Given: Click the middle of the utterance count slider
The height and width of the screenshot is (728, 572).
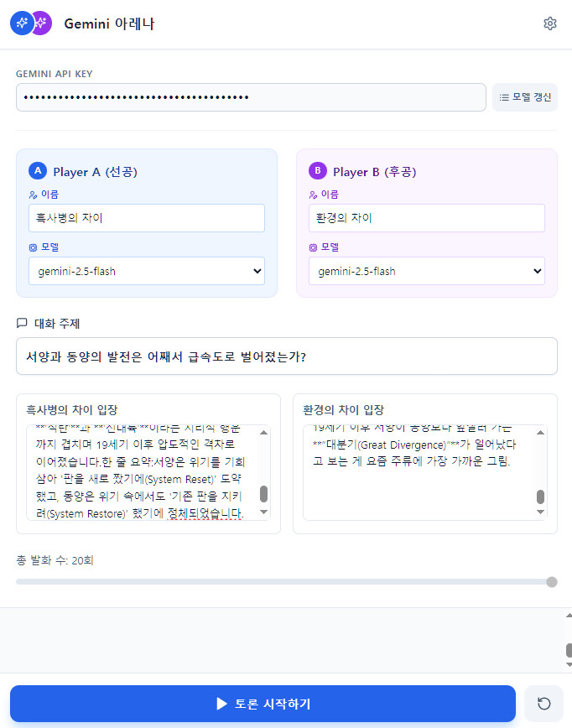Looking at the screenshot, I should pos(287,582).
